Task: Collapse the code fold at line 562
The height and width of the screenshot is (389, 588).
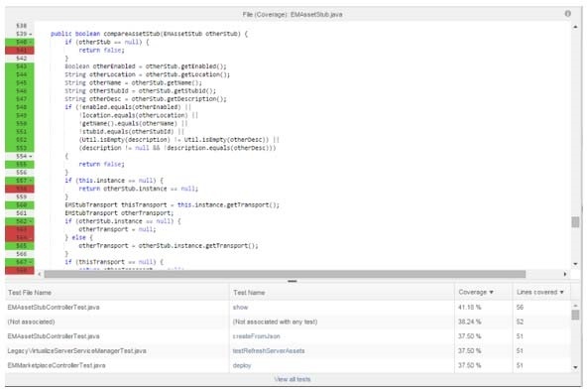Action: (x=31, y=221)
